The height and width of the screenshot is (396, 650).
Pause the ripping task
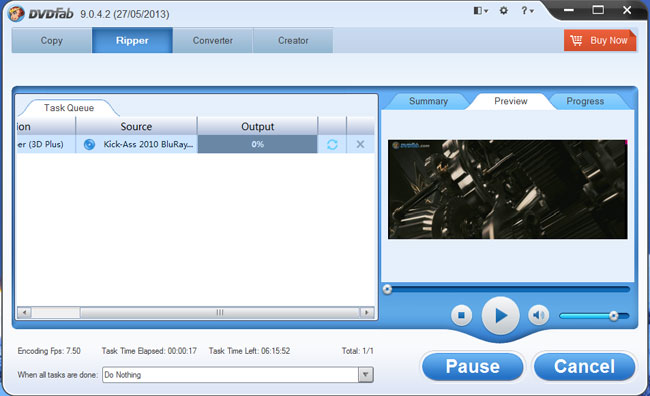pos(473,367)
